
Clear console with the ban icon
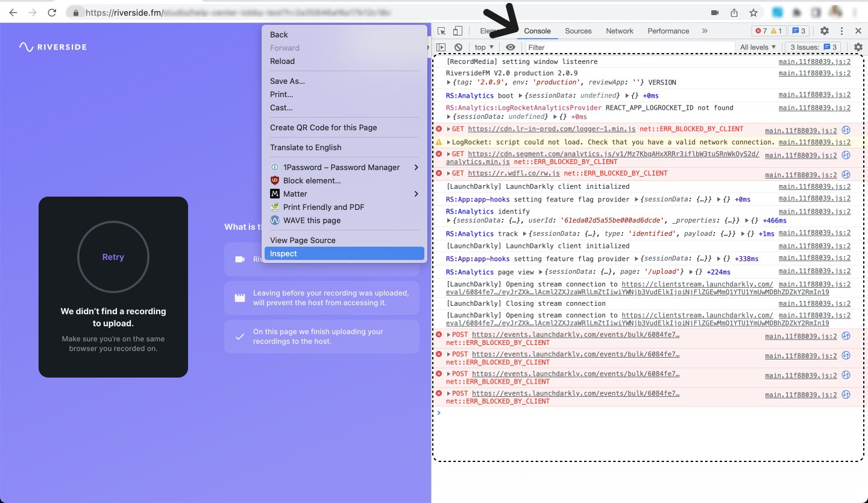[x=458, y=47]
